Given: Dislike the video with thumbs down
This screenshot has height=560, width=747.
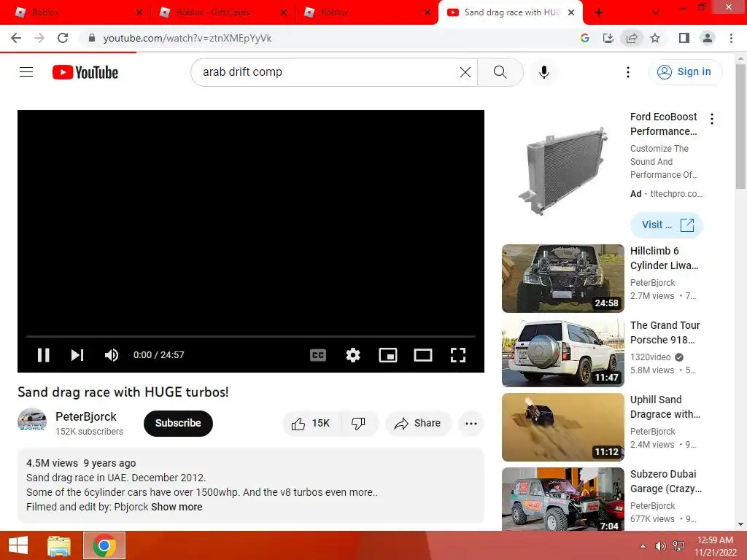Looking at the screenshot, I should (x=359, y=424).
